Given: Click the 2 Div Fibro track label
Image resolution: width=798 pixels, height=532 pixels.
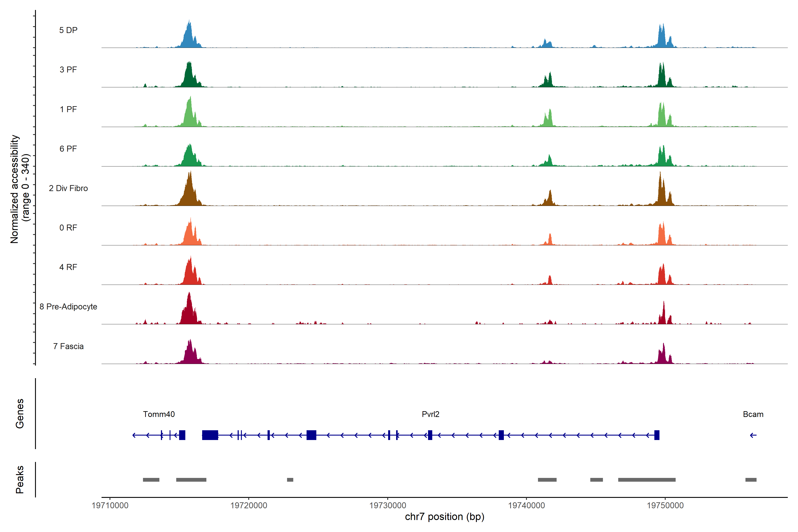Looking at the screenshot, I should [68, 188].
